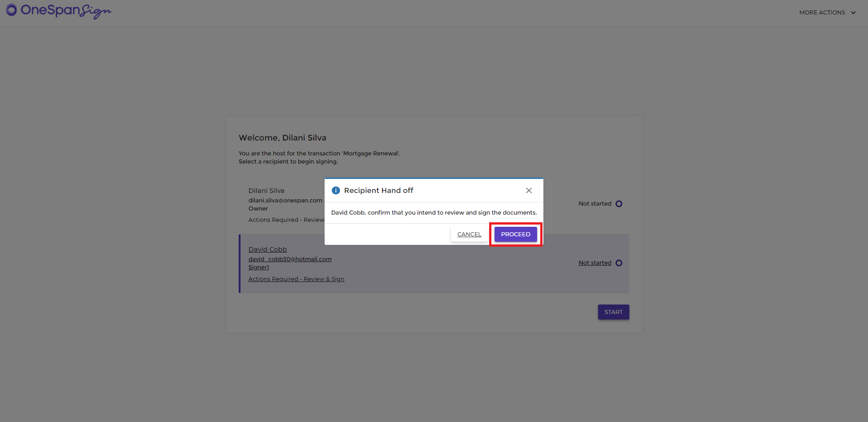
Task: Click the David Cobb confirmation message text
Action: tap(434, 213)
